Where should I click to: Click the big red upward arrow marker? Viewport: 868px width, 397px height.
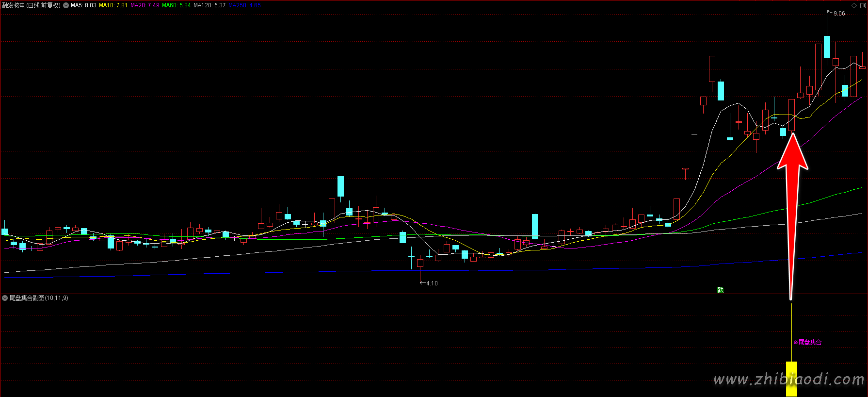click(792, 194)
